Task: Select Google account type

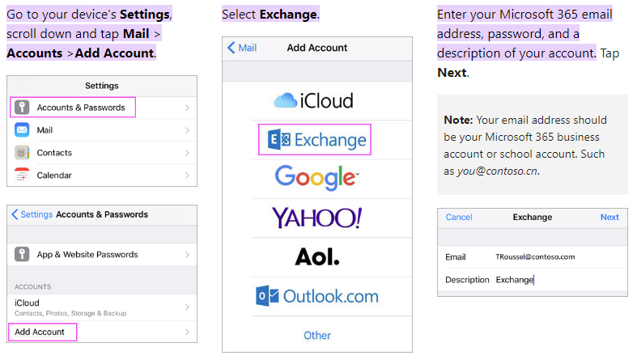Action: coord(316,177)
